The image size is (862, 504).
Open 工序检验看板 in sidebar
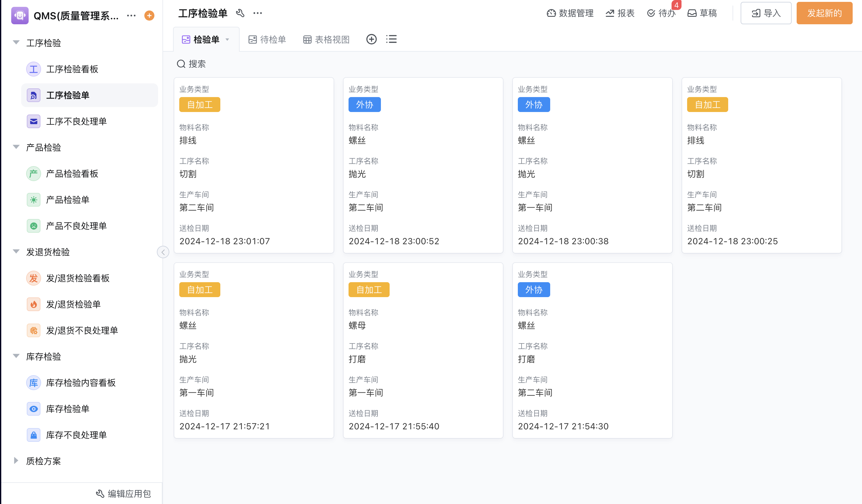pyautogui.click(x=72, y=69)
